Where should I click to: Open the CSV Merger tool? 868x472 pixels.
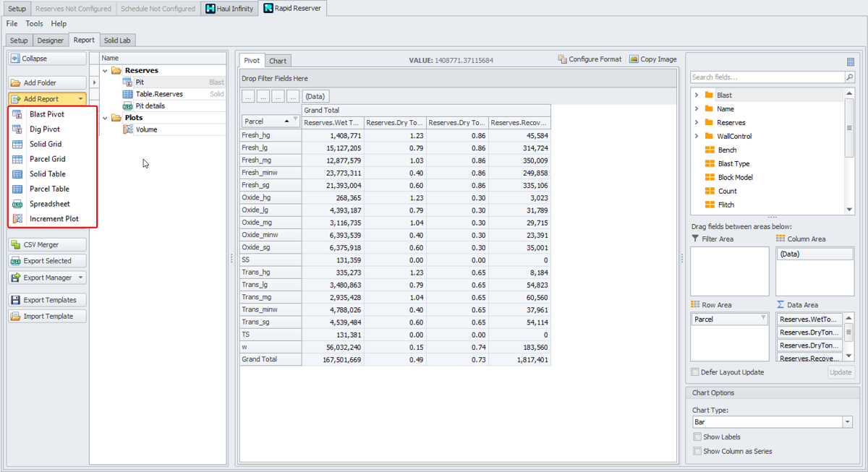pyautogui.click(x=47, y=244)
